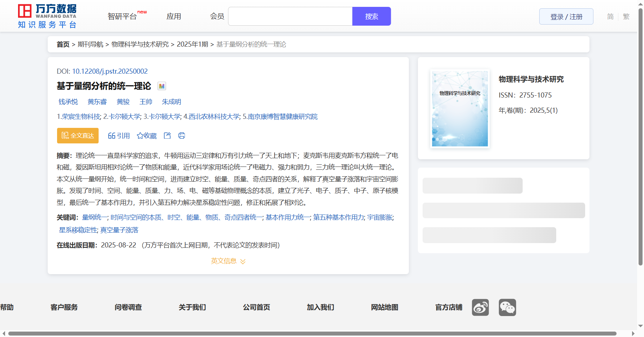This screenshot has height=337, width=644.
Task: Click the 收藏 star icon
Action: [x=140, y=136]
